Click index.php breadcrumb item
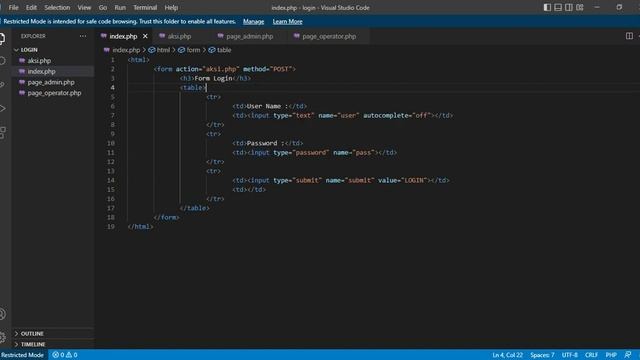This screenshot has width=640, height=360. pos(126,50)
